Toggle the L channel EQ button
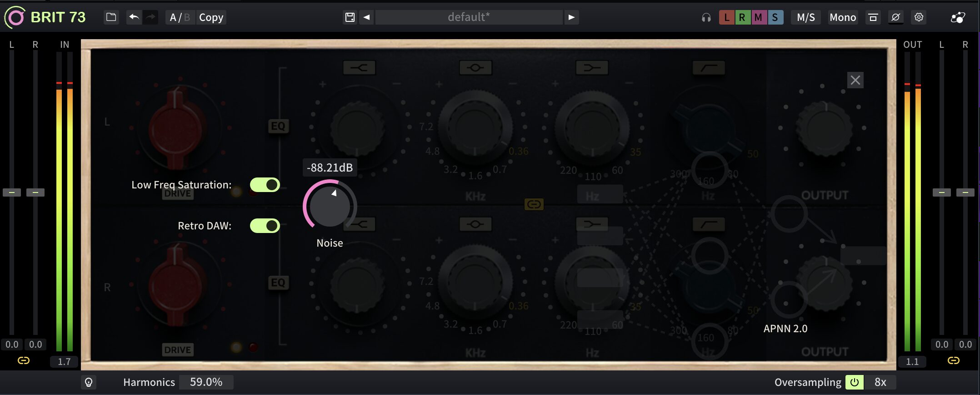Viewport: 980px width, 395px height. [x=278, y=126]
